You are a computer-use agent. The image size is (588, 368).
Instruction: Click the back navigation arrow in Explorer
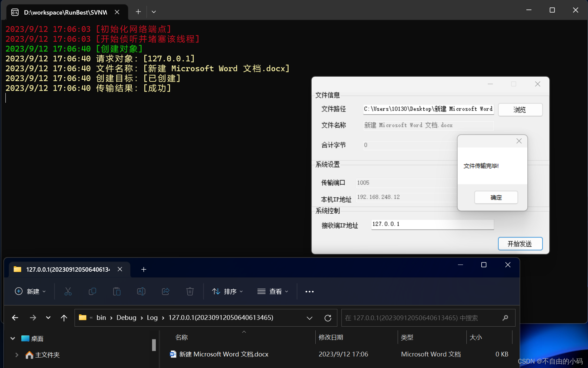coord(15,318)
